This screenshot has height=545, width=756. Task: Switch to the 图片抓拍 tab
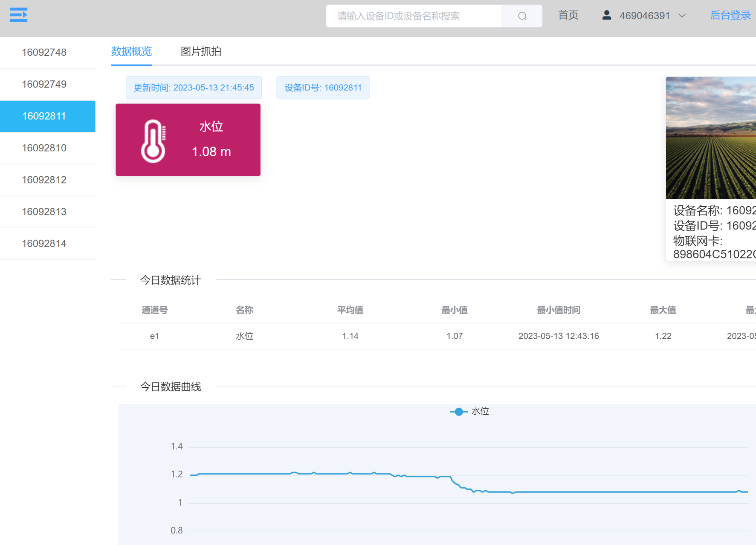(201, 51)
